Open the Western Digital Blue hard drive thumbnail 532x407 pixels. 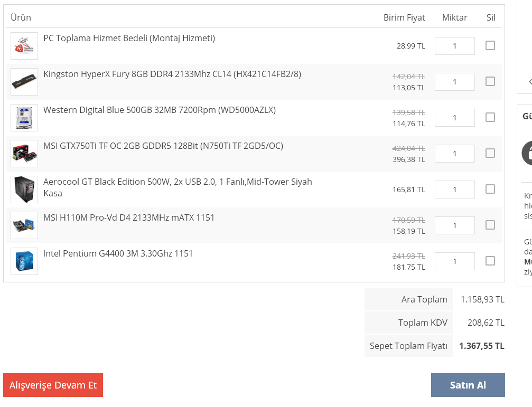coord(24,118)
